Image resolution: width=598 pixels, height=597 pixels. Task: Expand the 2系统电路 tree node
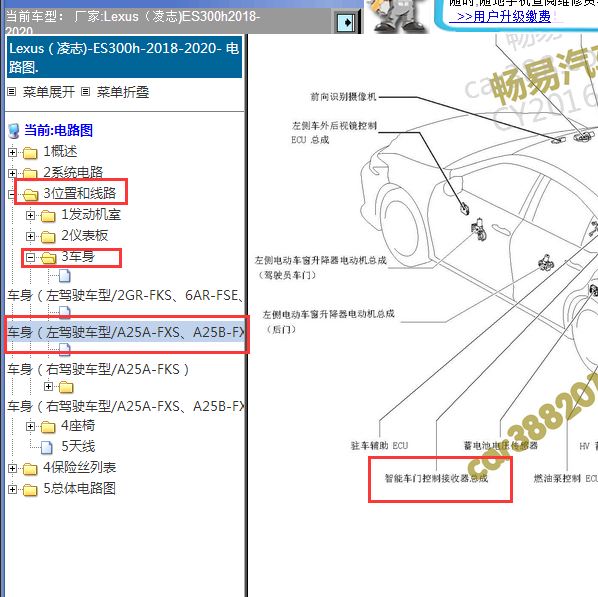click(x=12, y=173)
